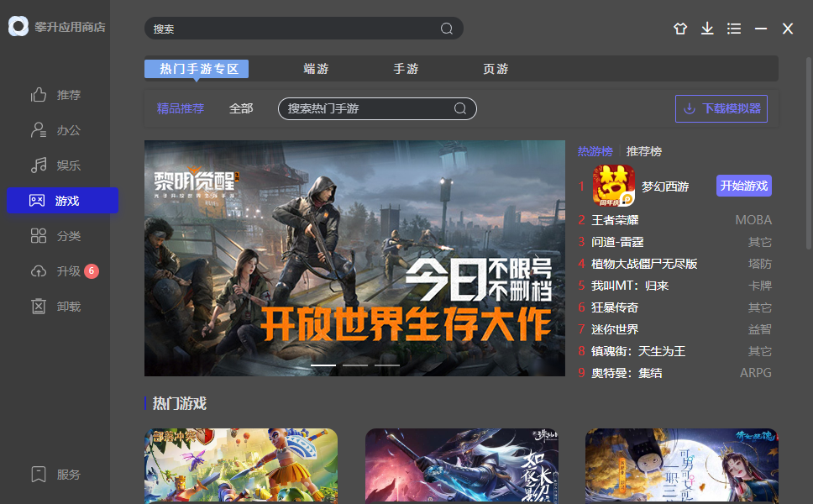This screenshot has height=504, width=813.
Task: Select the third banner slide indicator
Action: tap(387, 365)
